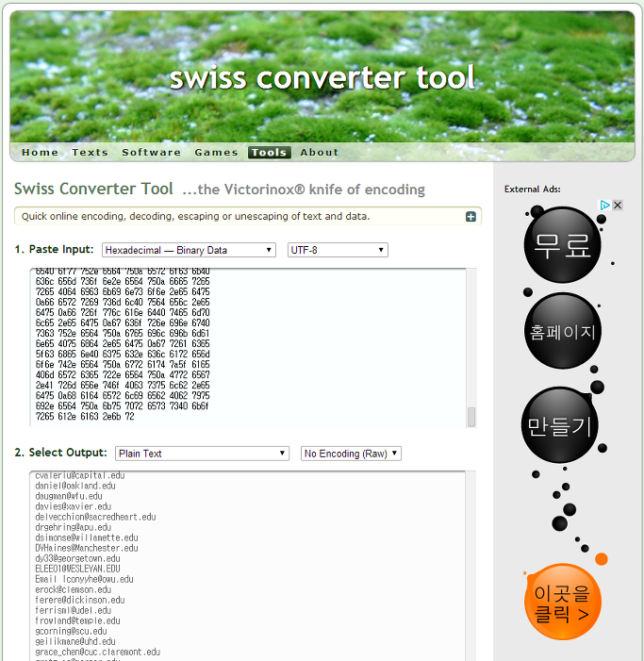Click the last hex line '7265 612e 6163 2e6b 72'
Screen dimensions: 644x661
85,417
